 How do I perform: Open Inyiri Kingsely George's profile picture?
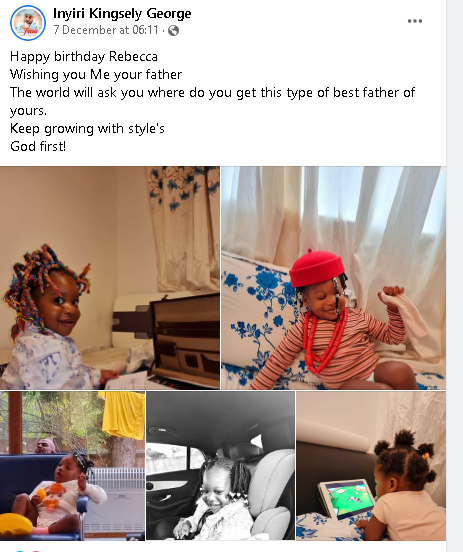(x=28, y=23)
